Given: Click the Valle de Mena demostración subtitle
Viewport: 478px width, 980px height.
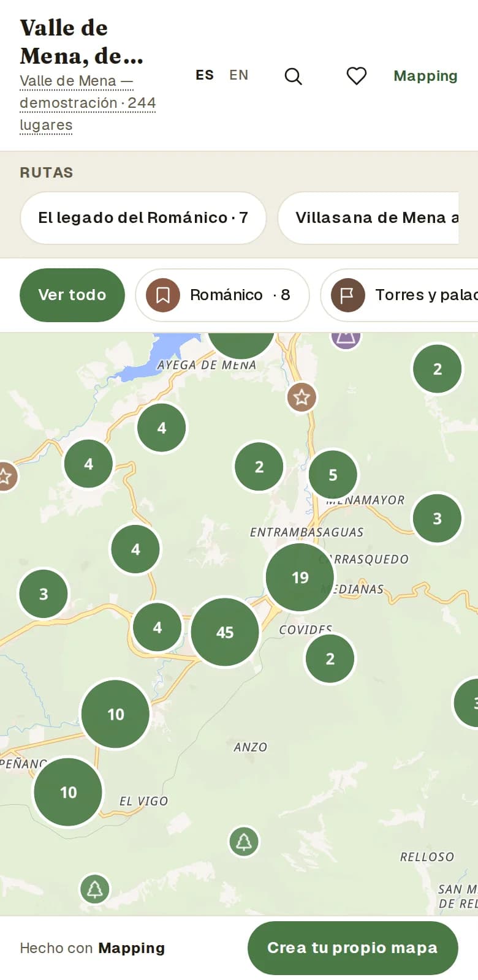Looking at the screenshot, I should click(x=88, y=103).
